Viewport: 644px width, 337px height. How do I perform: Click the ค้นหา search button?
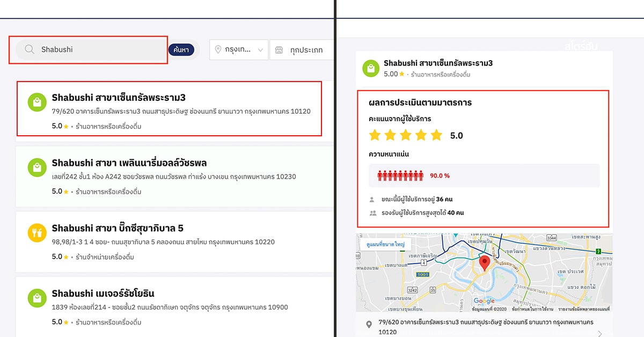(181, 49)
